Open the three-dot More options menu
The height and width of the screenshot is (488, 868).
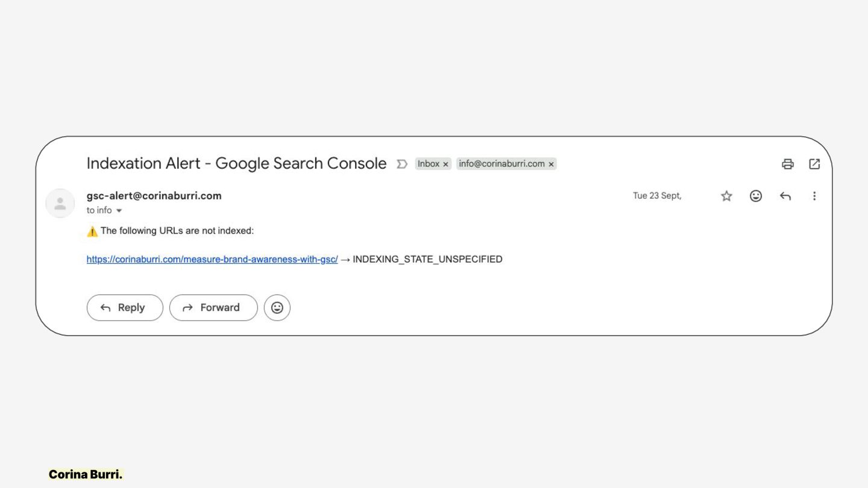[x=814, y=196]
